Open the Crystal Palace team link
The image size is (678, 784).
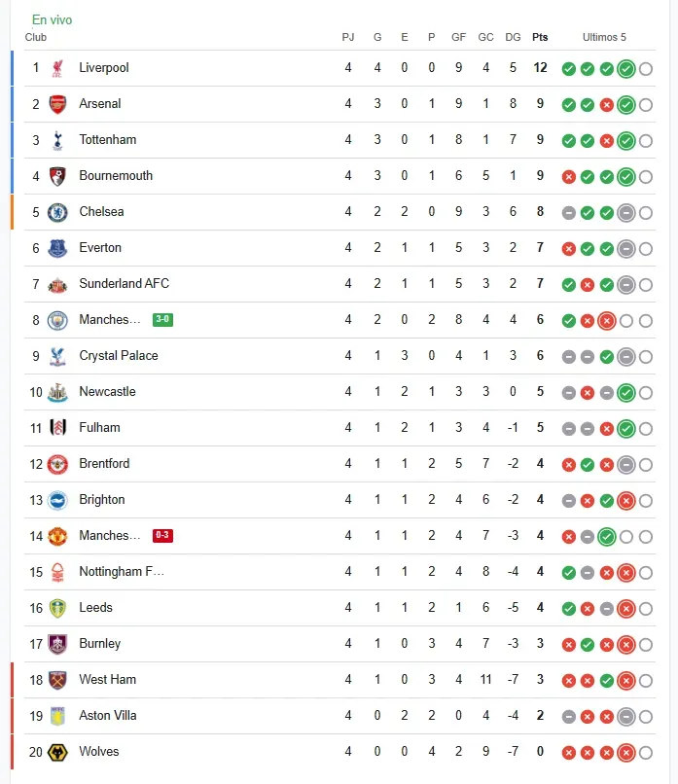pos(118,356)
